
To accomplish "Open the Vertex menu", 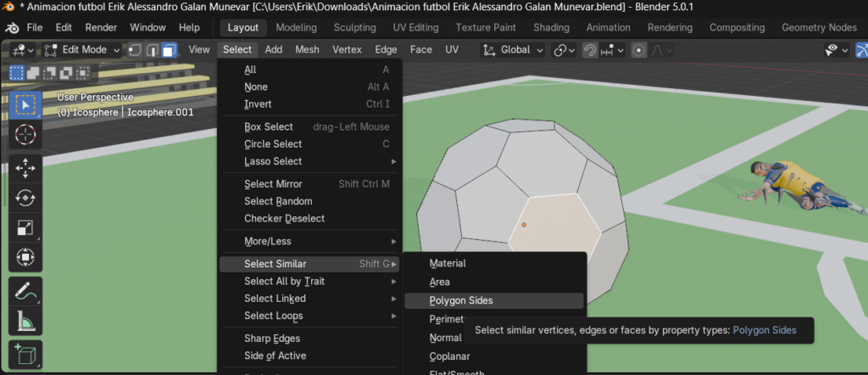I will pos(347,50).
